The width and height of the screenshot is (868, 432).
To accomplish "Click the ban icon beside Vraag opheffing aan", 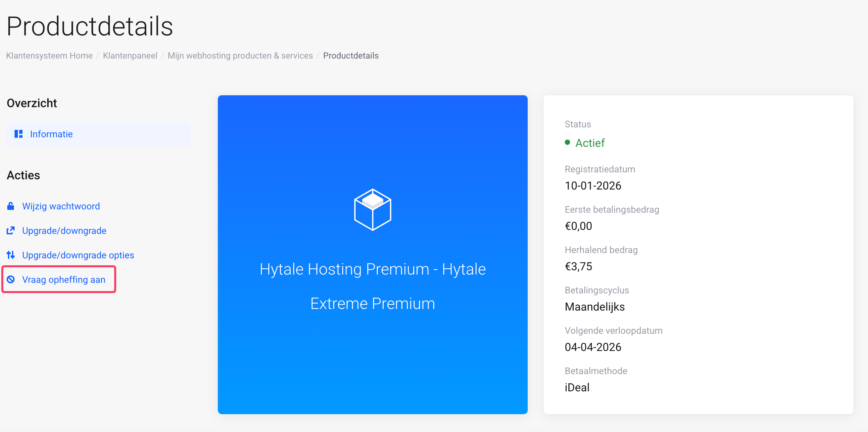I will 11,280.
